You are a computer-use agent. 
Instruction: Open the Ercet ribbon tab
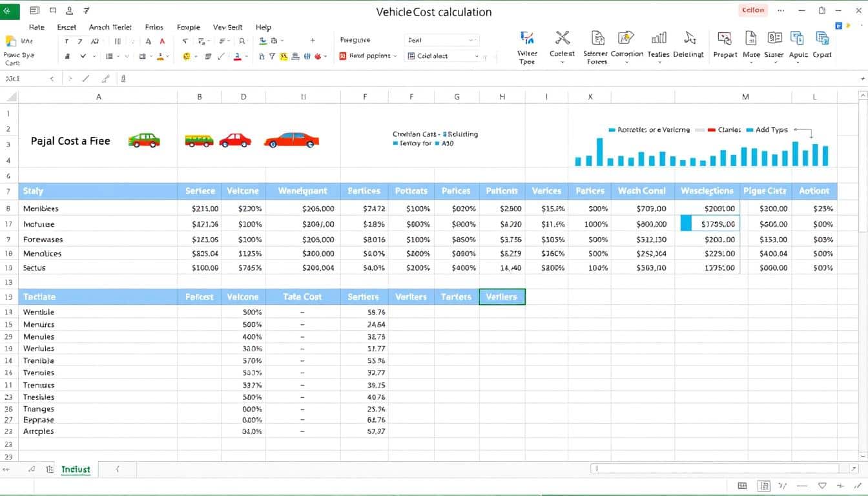pos(67,27)
